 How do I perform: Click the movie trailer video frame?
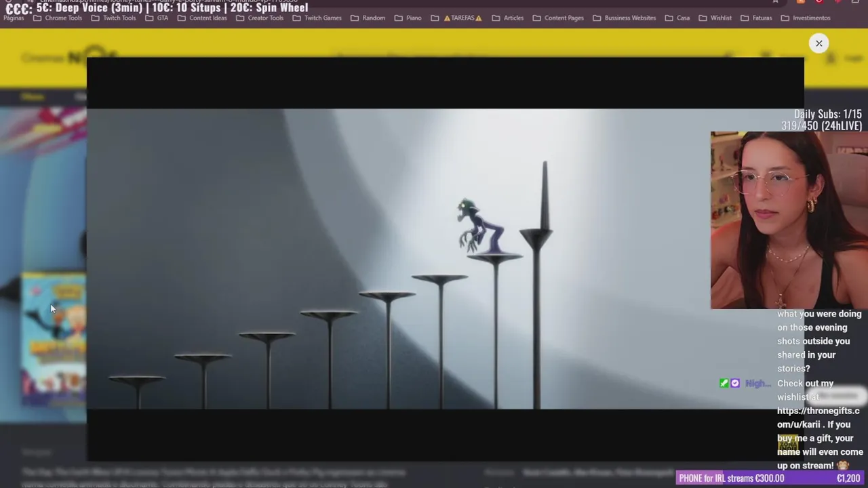click(x=445, y=259)
